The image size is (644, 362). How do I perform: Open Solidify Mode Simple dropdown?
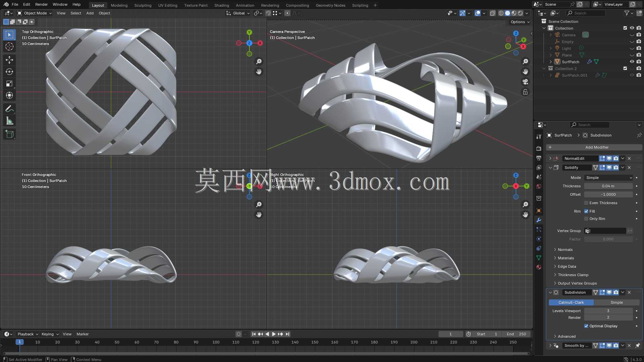[x=608, y=178]
